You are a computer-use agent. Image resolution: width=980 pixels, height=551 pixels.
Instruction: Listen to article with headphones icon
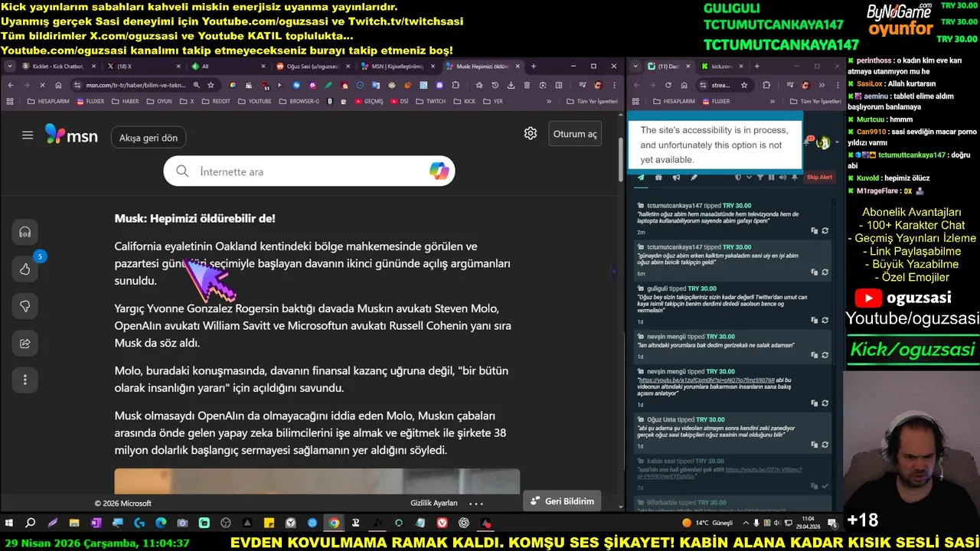25,232
